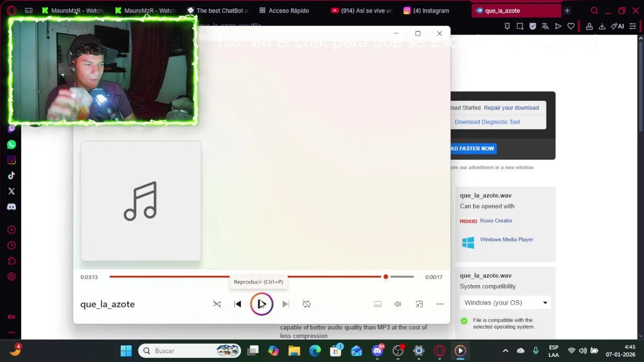The image size is (644, 362).
Task: Open the Windows Media Player link
Action: [507, 239]
